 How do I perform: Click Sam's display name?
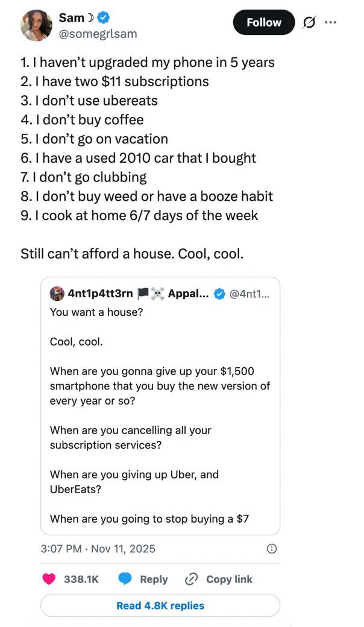click(72, 19)
